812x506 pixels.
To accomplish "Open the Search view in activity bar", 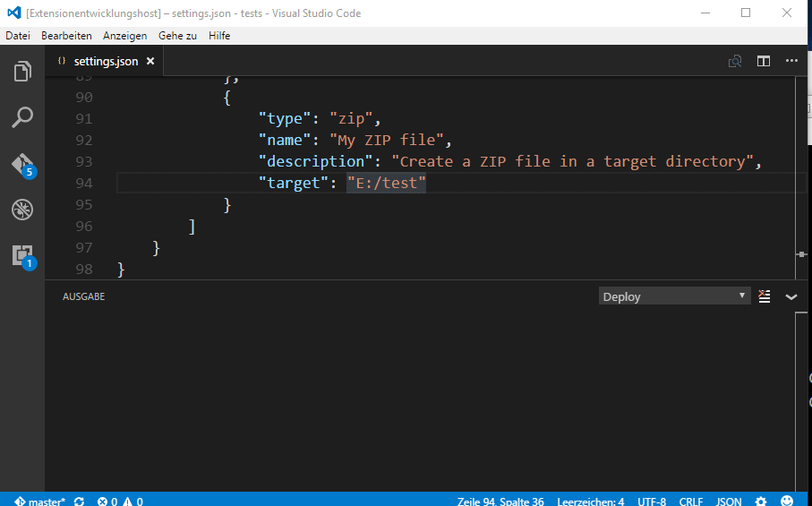I will 22,117.
